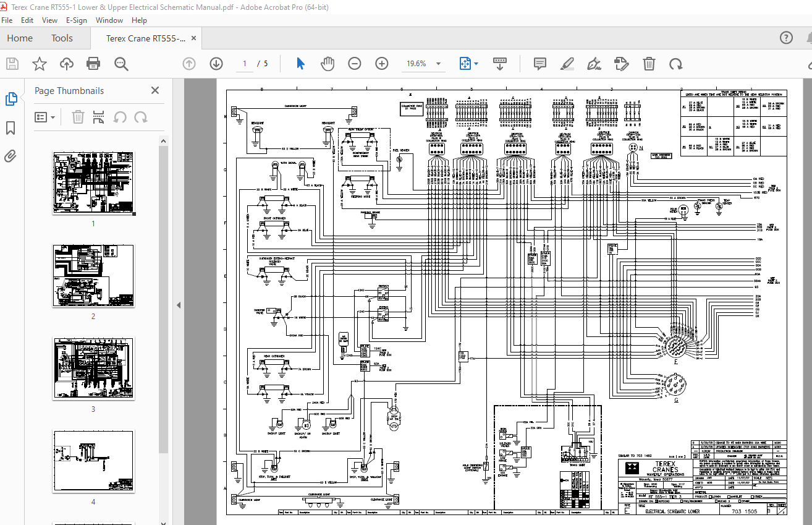812x525 pixels.
Task: Delete page using toolbar trash icon
Action: tap(649, 64)
